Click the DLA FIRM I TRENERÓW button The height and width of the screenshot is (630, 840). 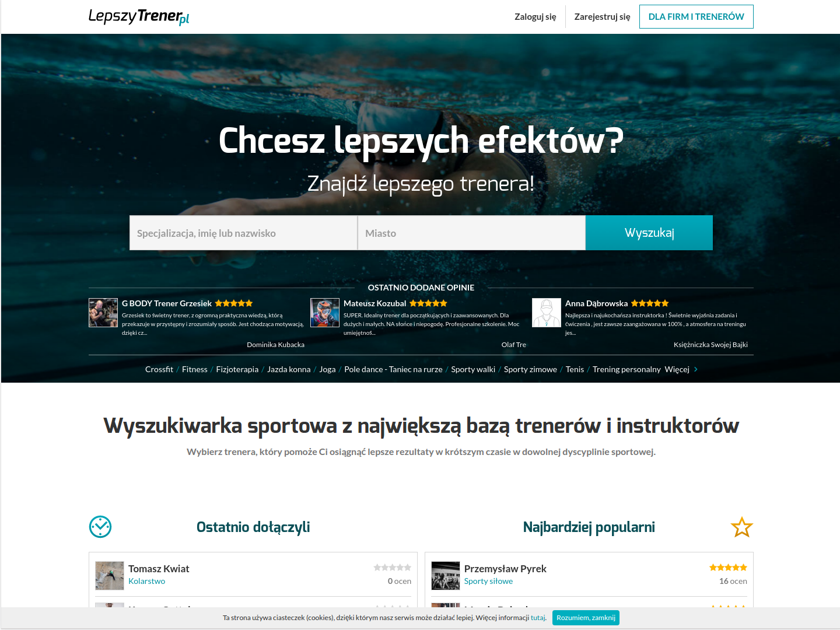coord(696,17)
